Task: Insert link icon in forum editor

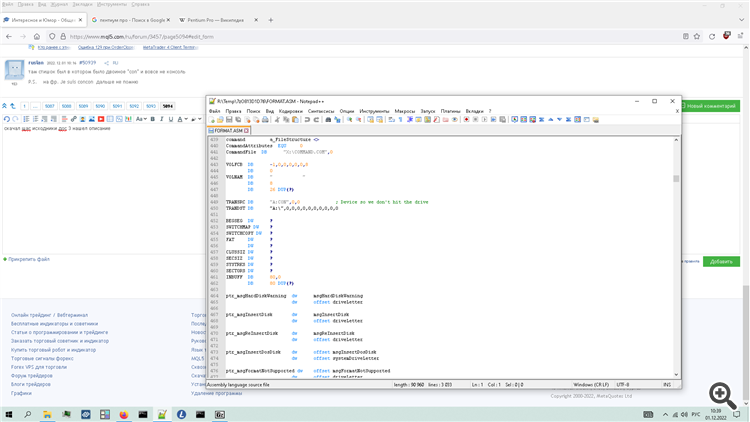Action: (x=74, y=119)
